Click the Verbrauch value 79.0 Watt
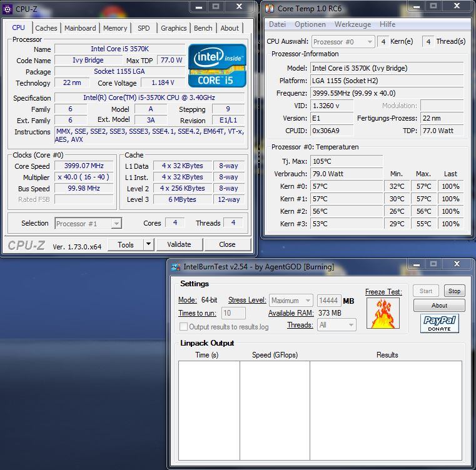The height and width of the screenshot is (470, 476). point(347,174)
